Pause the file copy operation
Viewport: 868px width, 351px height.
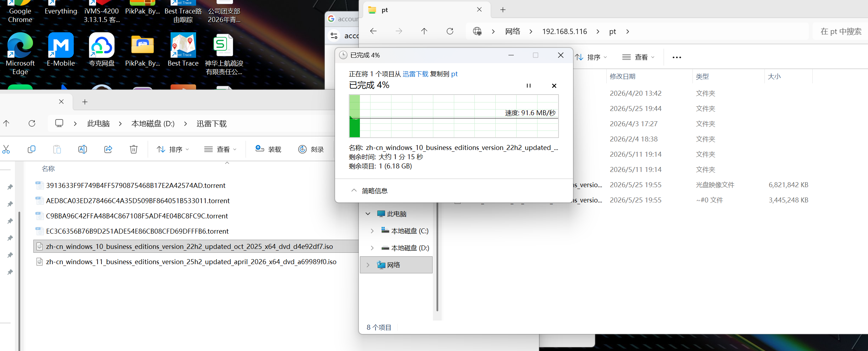click(x=529, y=85)
